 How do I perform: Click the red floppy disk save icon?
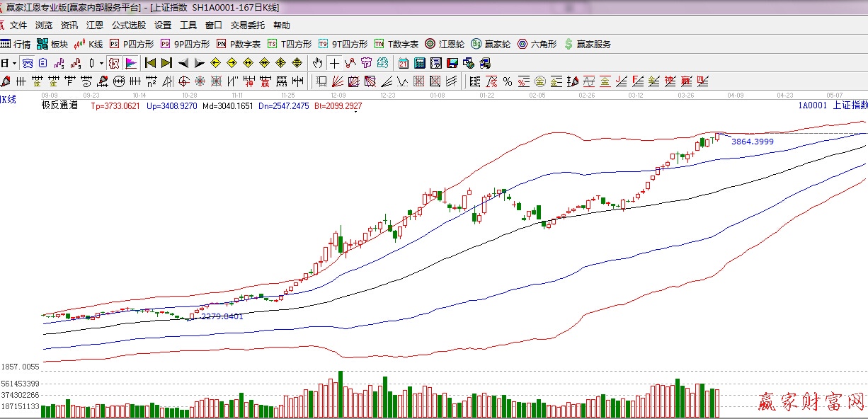click(452, 63)
